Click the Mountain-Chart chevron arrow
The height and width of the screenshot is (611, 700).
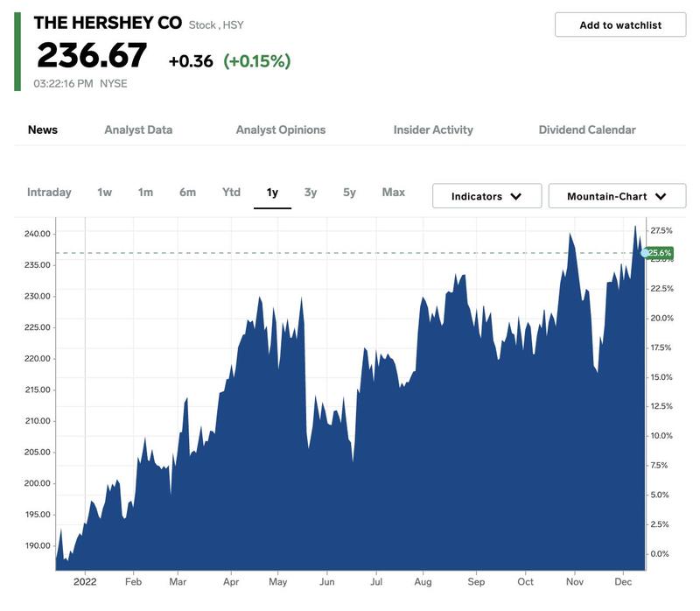point(661,197)
